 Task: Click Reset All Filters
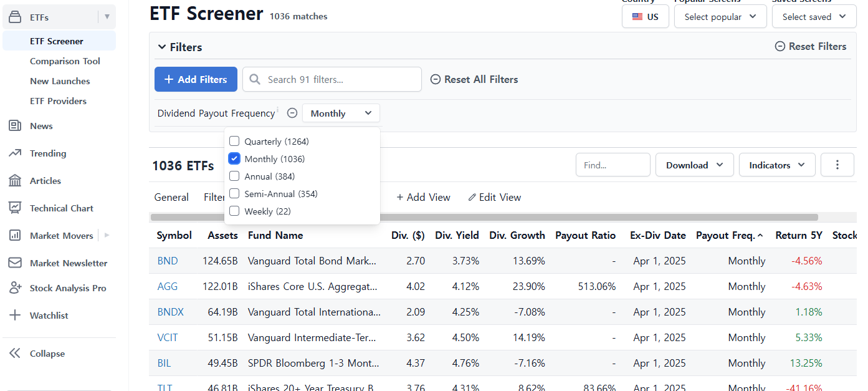click(x=474, y=79)
